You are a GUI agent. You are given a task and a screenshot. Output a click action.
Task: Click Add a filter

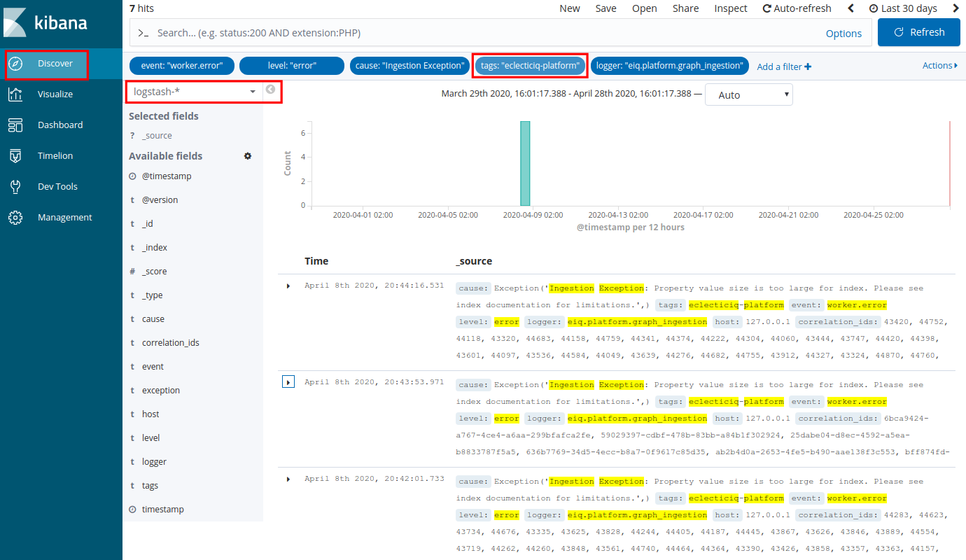784,66
